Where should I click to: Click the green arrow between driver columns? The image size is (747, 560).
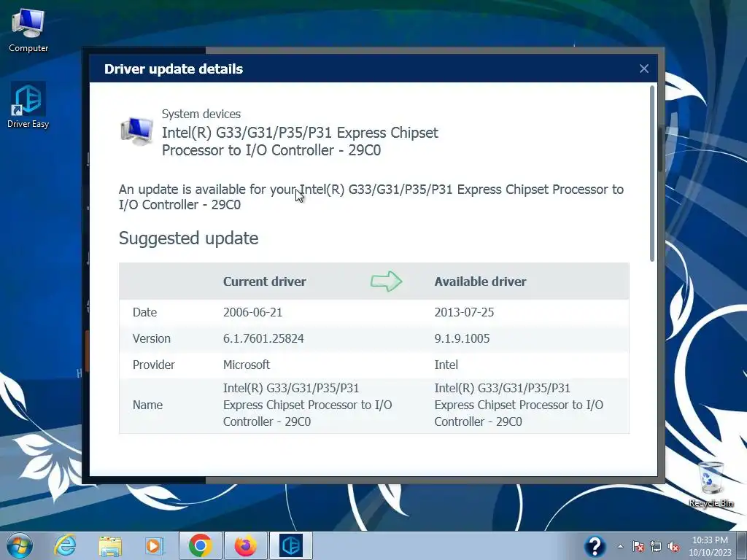click(x=387, y=281)
